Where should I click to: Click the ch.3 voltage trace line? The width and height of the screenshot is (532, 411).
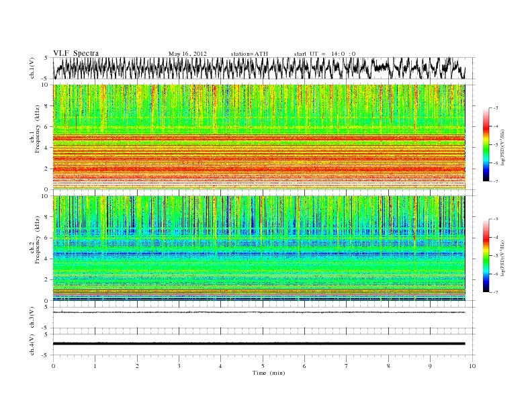[x=259, y=312]
